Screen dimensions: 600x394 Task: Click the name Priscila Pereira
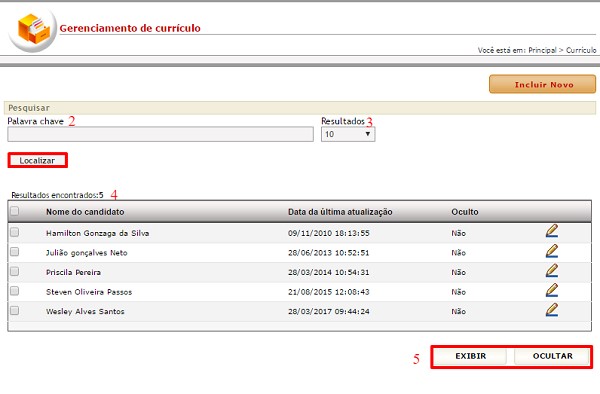coord(73,272)
